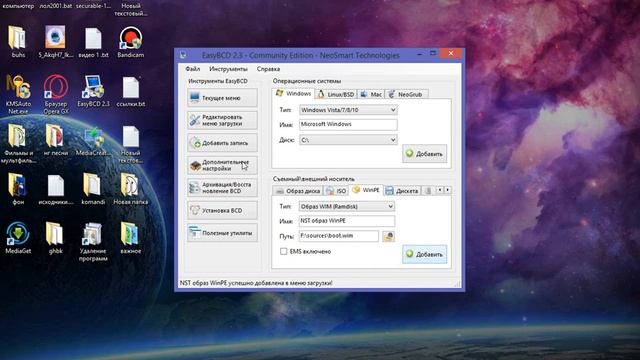
Task: Open Полезные утилиты section
Action: click(x=222, y=233)
